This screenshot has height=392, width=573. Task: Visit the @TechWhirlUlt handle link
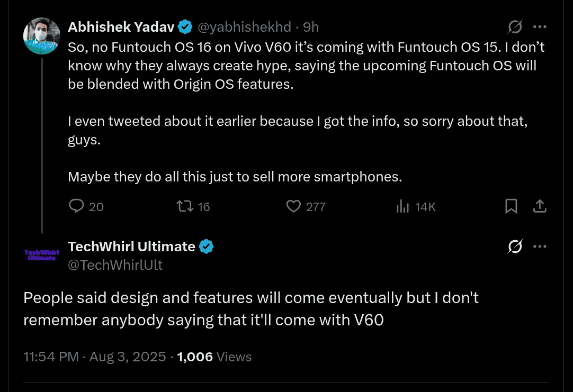click(116, 265)
